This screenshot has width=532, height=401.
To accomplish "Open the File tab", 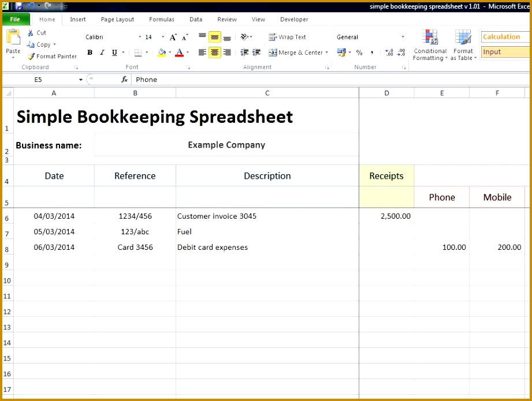I will coord(15,19).
